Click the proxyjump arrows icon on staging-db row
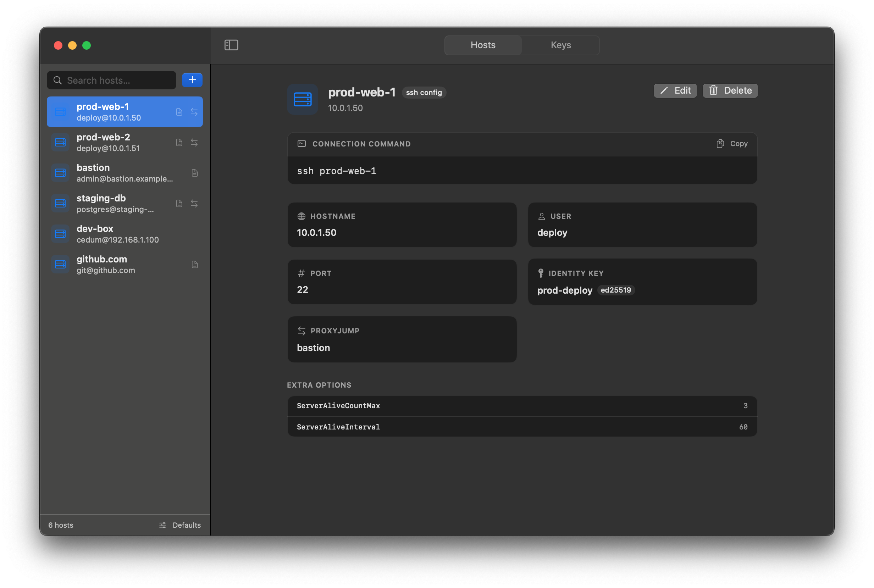Image resolution: width=874 pixels, height=588 pixels. 194,203
